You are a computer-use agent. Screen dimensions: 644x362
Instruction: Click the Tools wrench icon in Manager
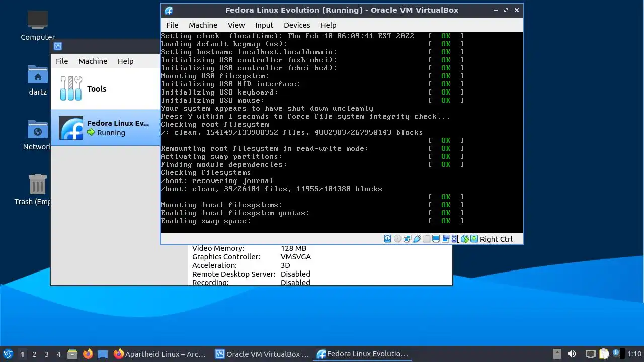point(70,88)
